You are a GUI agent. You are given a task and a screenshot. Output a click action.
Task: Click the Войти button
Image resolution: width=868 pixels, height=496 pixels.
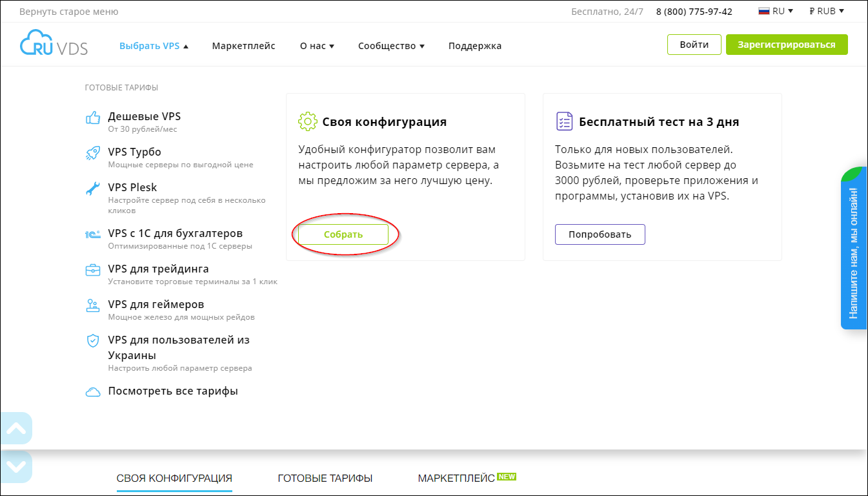(694, 45)
